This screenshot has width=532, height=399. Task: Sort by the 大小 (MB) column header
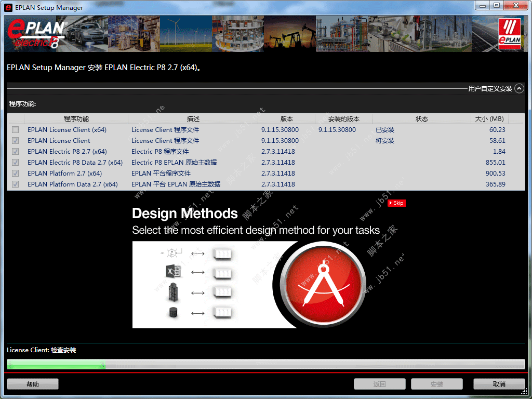(x=489, y=119)
